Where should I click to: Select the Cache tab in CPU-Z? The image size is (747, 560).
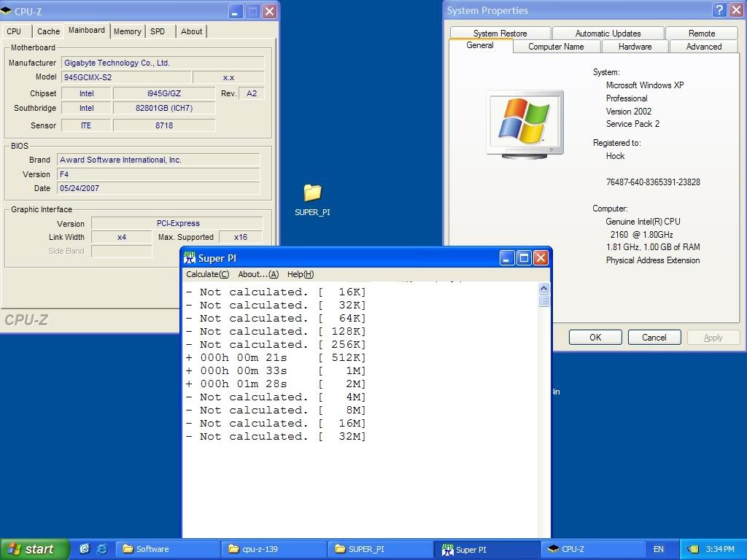point(48,31)
